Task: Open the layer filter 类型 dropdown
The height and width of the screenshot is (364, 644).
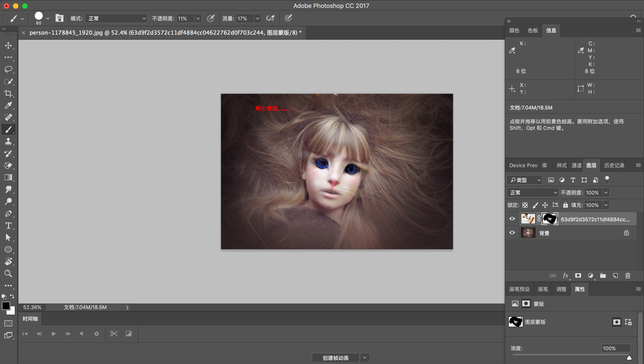Action: pos(525,180)
